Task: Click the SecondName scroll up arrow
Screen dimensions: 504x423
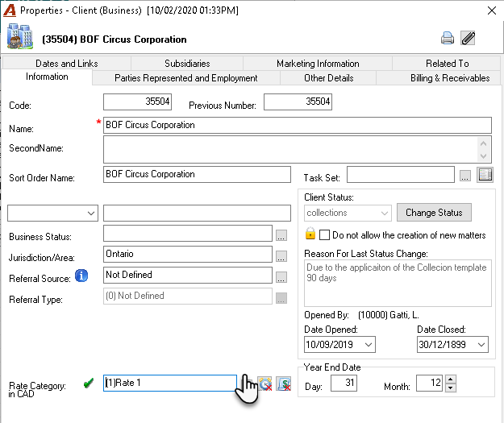Action: 483,143
